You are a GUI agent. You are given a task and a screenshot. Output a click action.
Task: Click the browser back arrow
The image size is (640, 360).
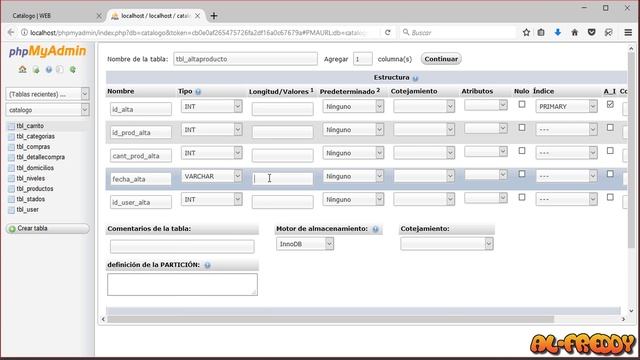tap(11, 32)
